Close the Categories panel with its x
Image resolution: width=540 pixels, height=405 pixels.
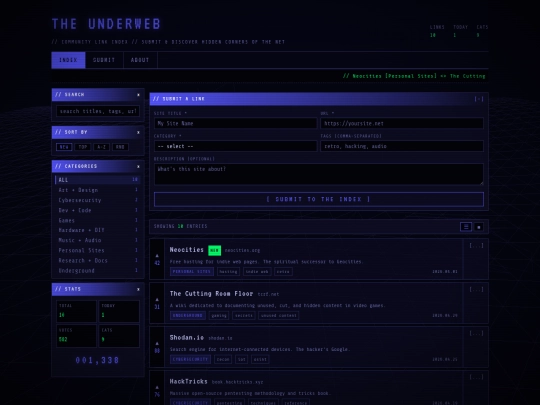(x=138, y=166)
